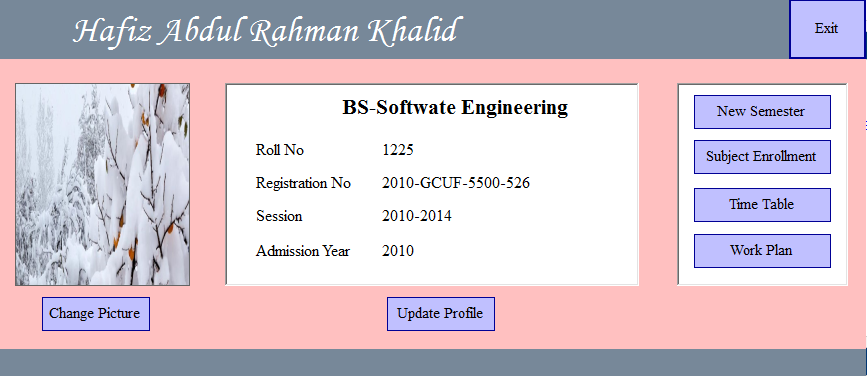Click the session value 2010-2014

pyautogui.click(x=416, y=216)
